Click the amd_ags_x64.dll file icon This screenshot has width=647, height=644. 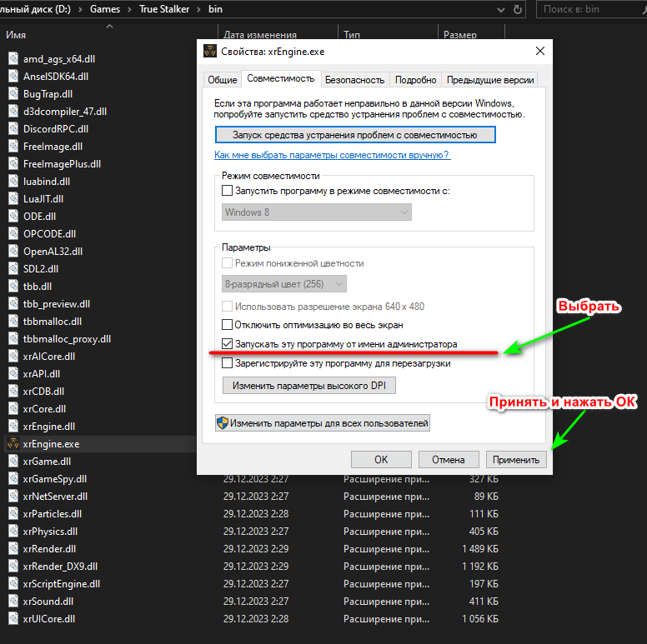point(13,59)
